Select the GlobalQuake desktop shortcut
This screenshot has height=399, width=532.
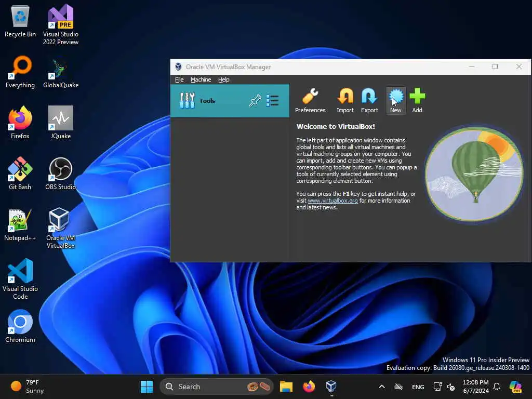pos(61,72)
